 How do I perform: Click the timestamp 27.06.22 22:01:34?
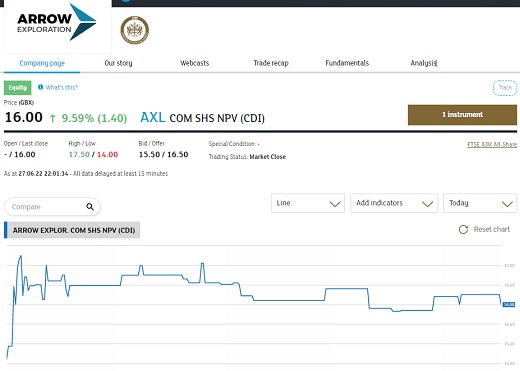(43, 174)
